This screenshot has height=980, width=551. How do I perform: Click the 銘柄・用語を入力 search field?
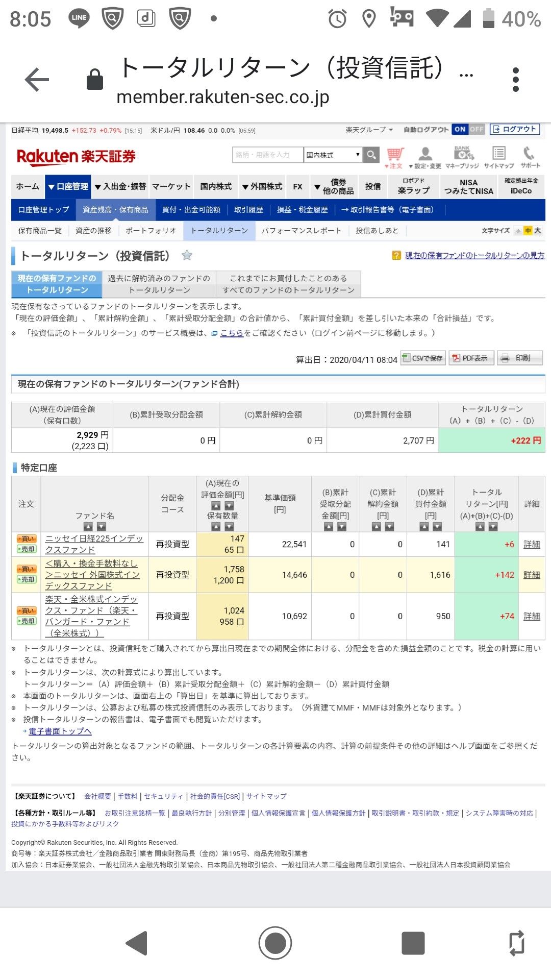pos(267,155)
